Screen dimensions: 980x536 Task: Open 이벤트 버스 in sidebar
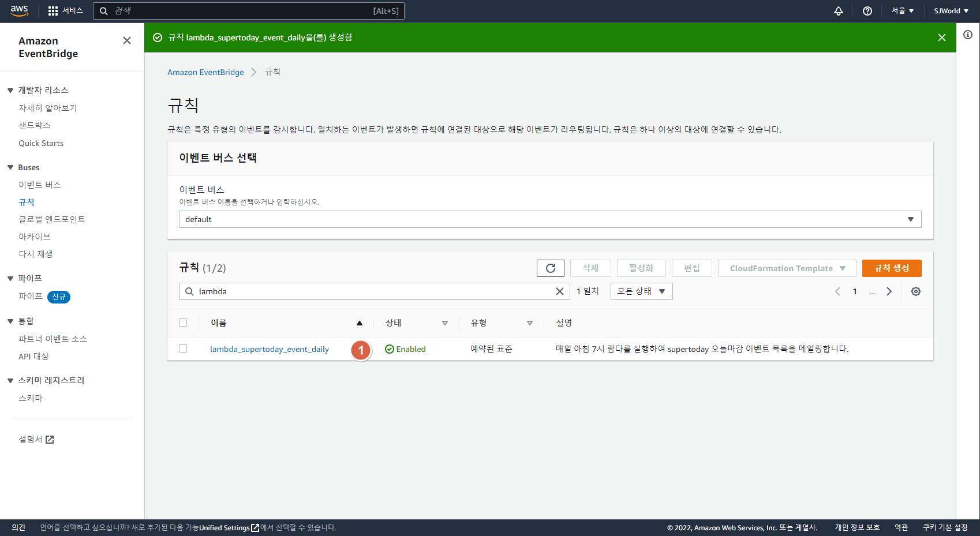point(40,185)
